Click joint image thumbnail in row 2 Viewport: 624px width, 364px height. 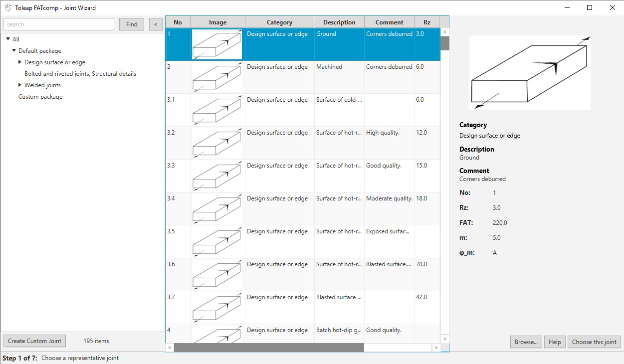coord(217,77)
